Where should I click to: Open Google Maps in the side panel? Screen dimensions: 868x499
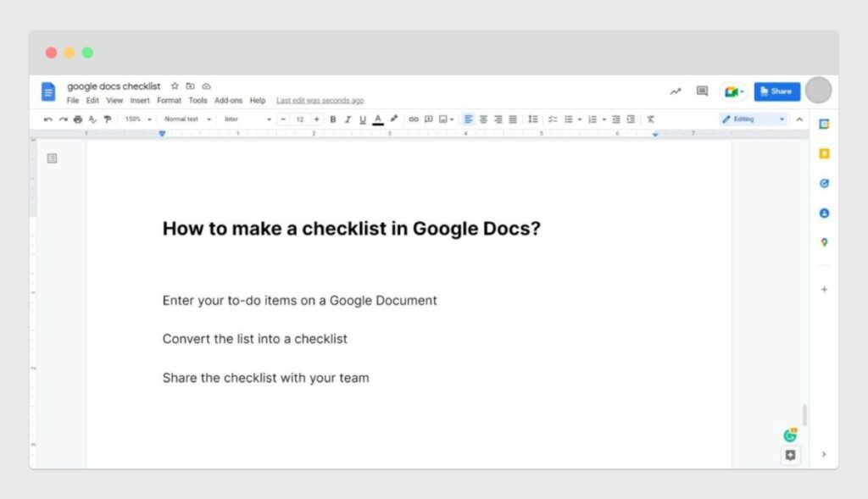(824, 242)
